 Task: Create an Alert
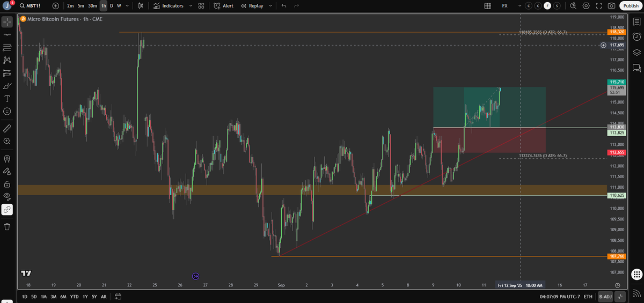coord(223,5)
